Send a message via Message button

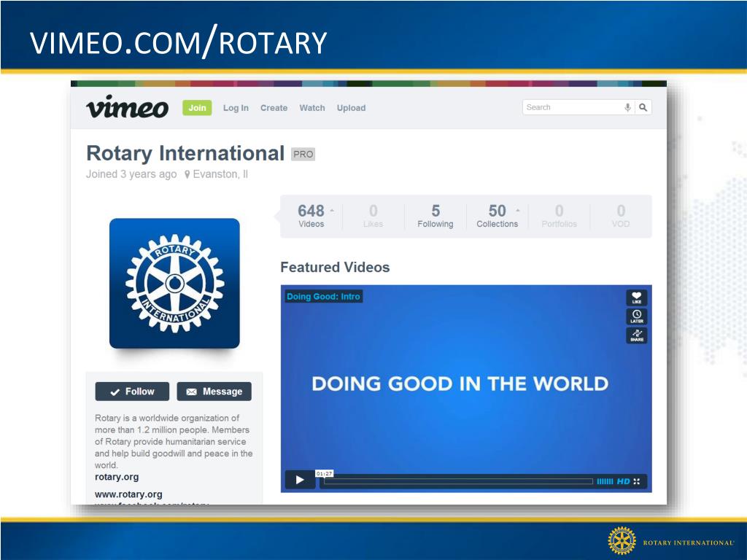coord(214,392)
